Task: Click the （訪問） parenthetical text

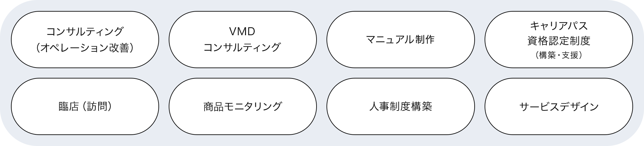Action: point(97,107)
